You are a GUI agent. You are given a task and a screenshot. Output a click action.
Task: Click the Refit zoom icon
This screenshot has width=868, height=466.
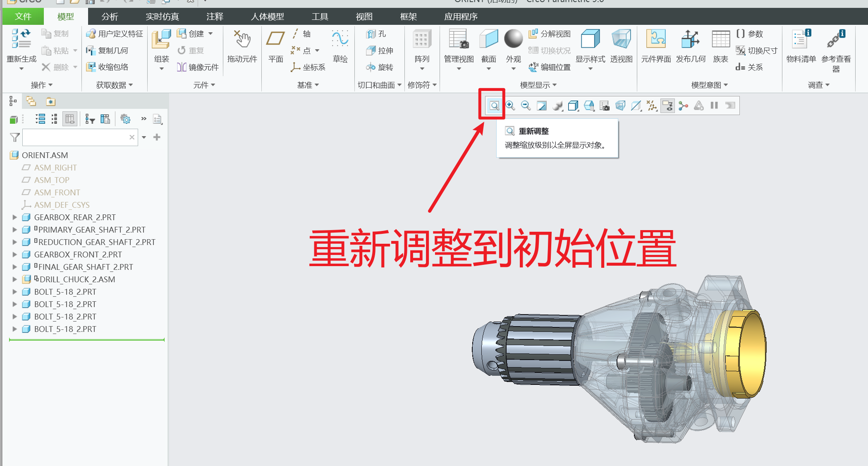[494, 106]
